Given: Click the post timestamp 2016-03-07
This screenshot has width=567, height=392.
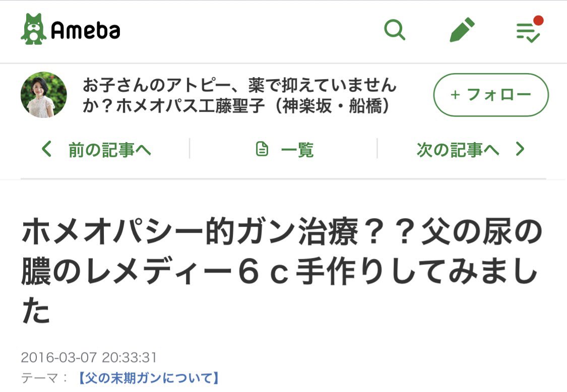Looking at the screenshot, I should pyautogui.click(x=89, y=358).
